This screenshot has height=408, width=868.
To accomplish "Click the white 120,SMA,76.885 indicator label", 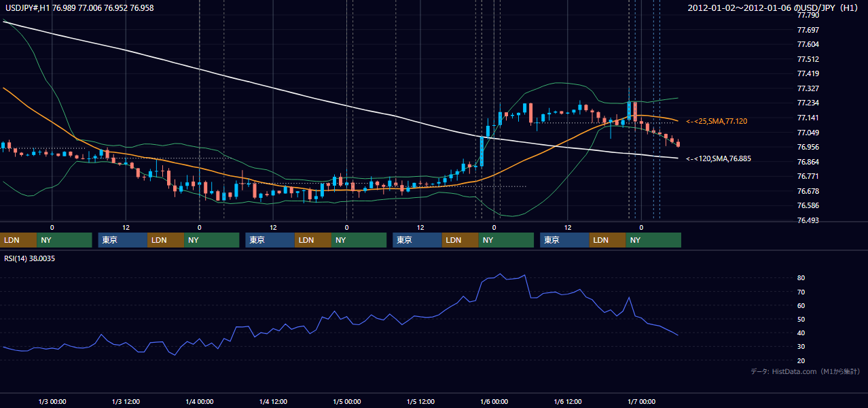I will tap(719, 158).
